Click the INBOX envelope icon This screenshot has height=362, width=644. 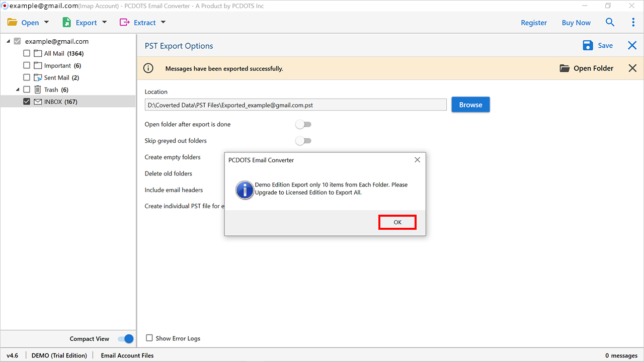(x=38, y=102)
